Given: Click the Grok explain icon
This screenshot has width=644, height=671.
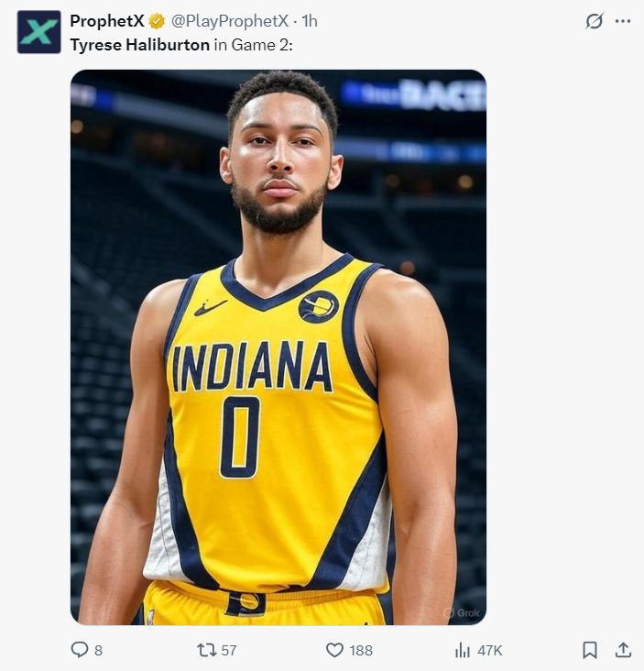Looking at the screenshot, I should point(595,21).
